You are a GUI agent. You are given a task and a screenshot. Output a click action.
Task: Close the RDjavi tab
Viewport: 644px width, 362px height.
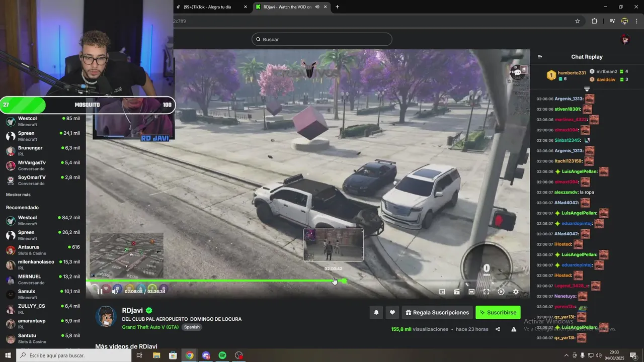(x=326, y=7)
